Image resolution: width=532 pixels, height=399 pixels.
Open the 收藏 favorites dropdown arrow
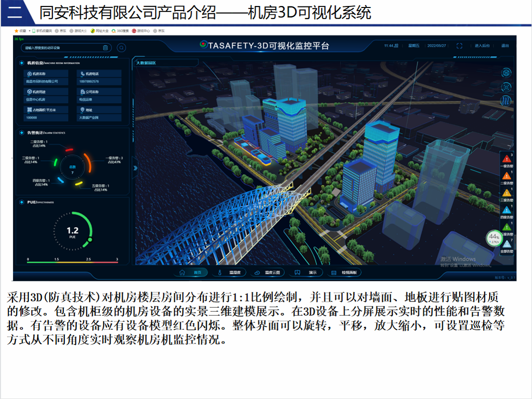point(29,31)
